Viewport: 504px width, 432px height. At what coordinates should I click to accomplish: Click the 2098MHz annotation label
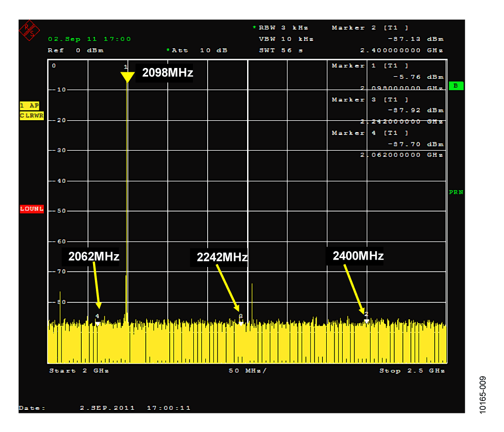pos(167,73)
